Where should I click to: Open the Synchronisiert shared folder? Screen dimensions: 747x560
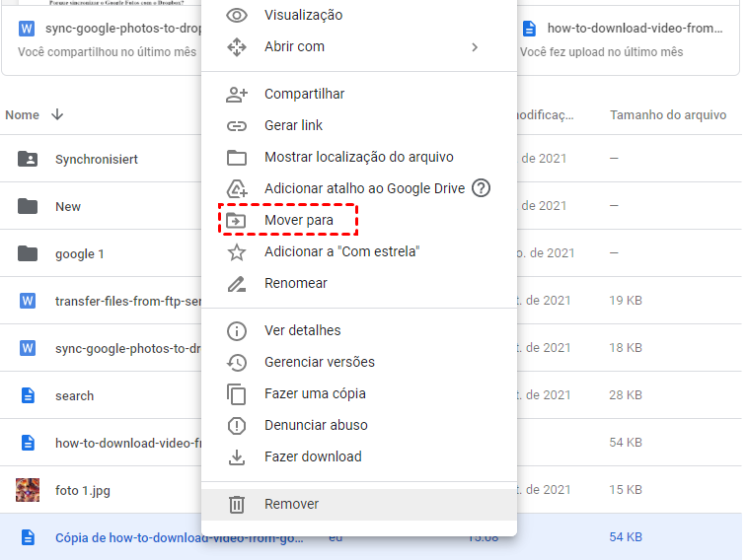click(96, 159)
